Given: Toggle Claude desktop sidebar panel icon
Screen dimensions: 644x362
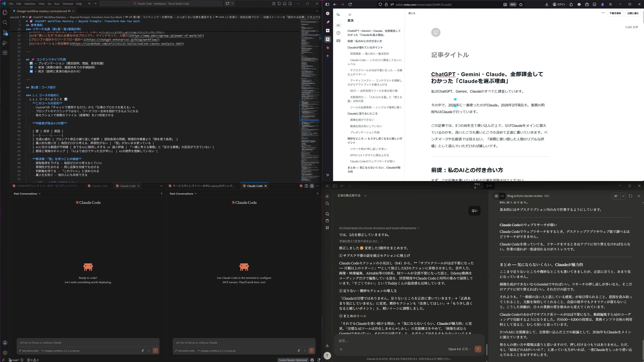Looking at the screenshot, I should pyautogui.click(x=335, y=186).
